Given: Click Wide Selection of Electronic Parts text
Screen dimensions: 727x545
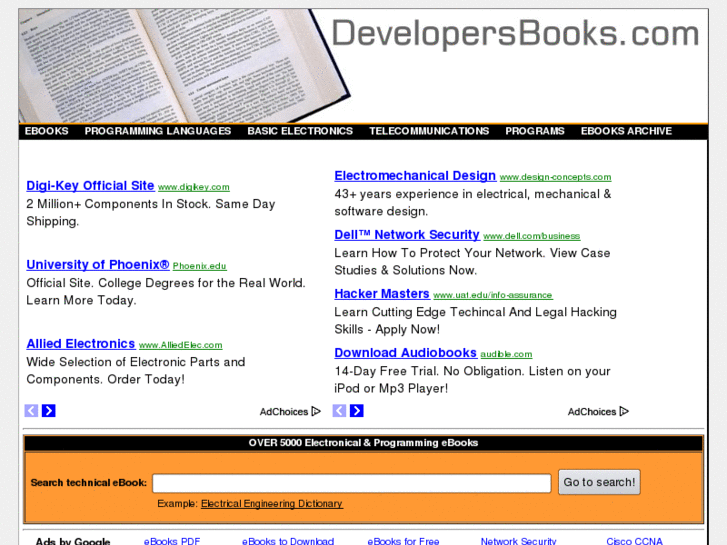Looking at the screenshot, I should [135, 371].
